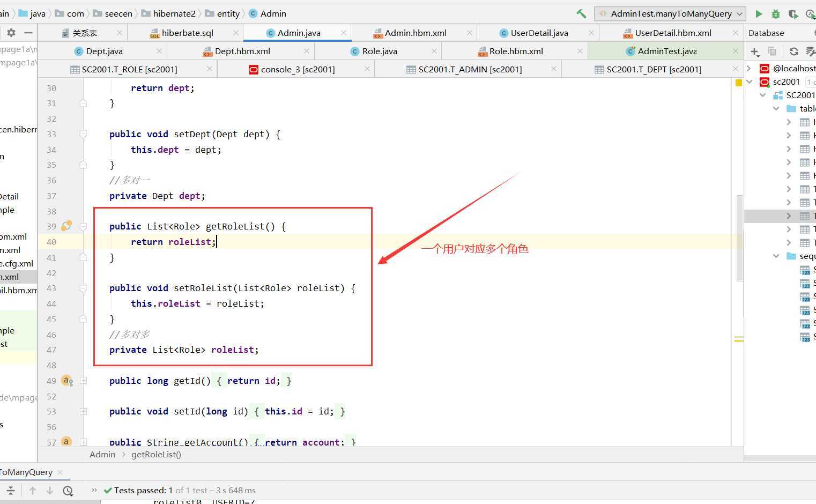The height and width of the screenshot is (504, 816).
Task: Collapse the sequences folder in Database tree
Action: (x=776, y=256)
